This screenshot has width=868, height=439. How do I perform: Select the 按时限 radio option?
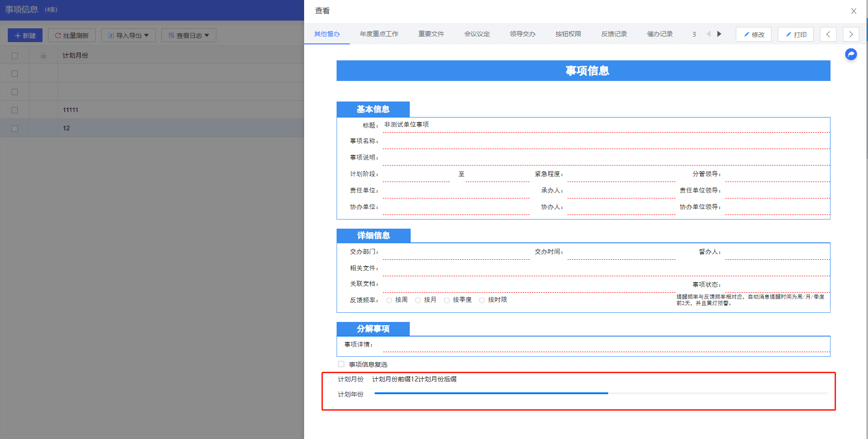pyautogui.click(x=482, y=300)
